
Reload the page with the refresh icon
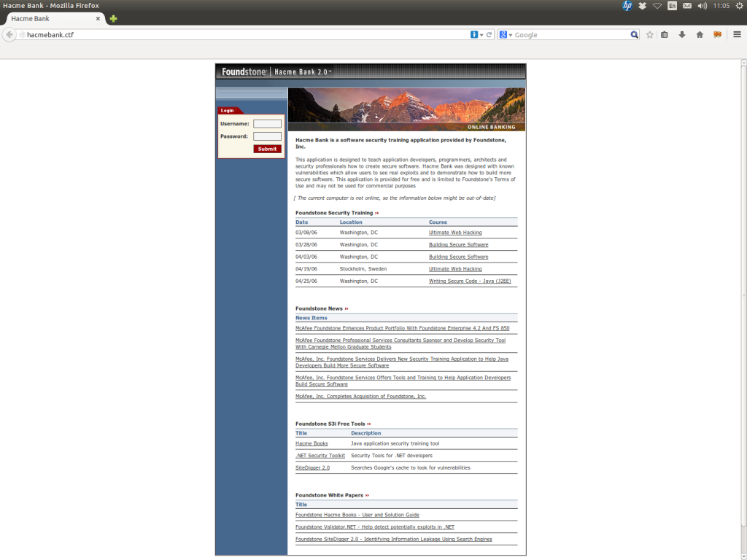click(489, 34)
